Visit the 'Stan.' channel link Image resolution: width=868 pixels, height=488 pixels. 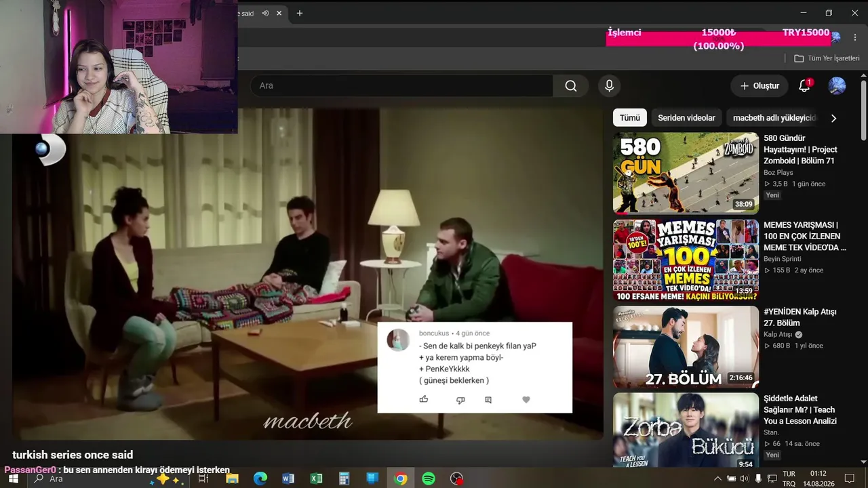(x=772, y=432)
